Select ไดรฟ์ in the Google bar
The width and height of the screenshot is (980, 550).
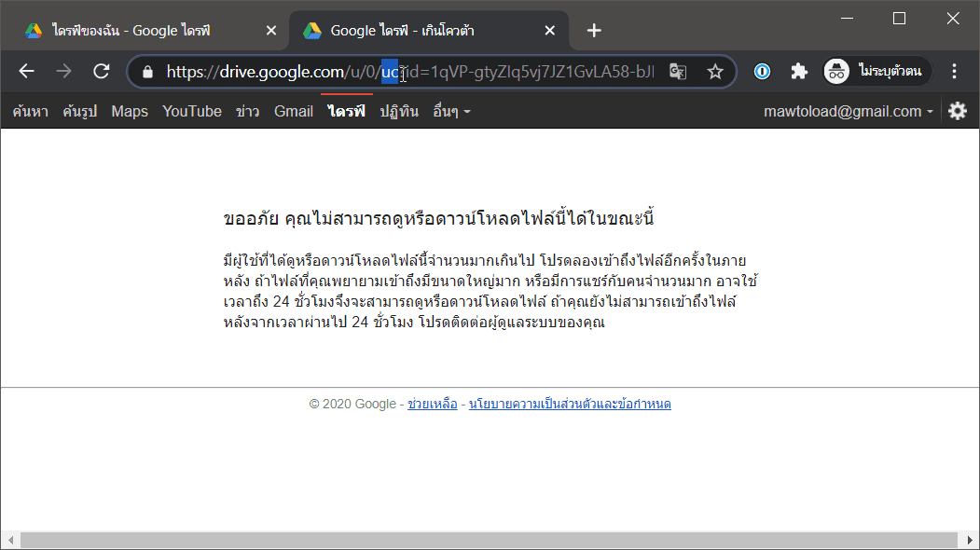pos(346,111)
